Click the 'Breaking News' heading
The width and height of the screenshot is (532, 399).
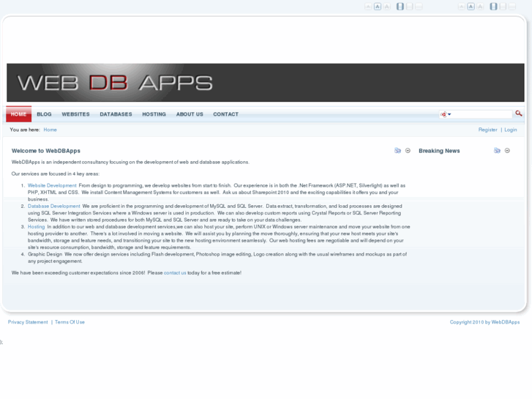click(x=439, y=151)
